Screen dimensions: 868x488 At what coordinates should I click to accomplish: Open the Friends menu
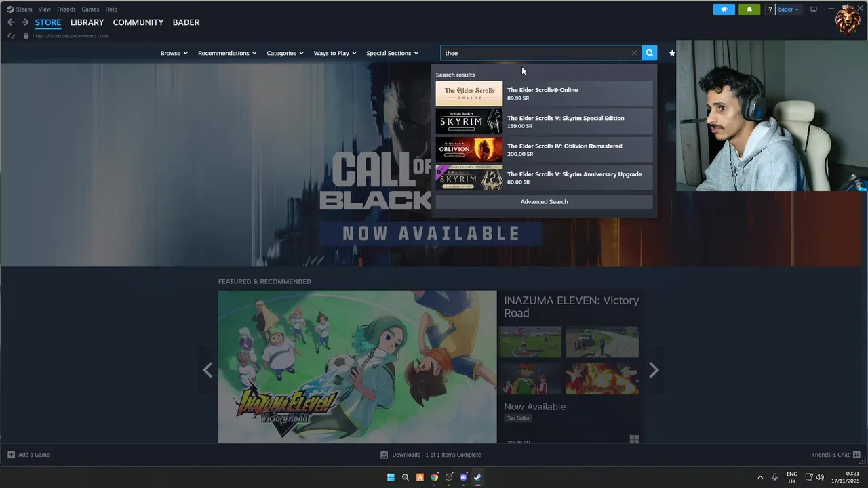tap(66, 9)
